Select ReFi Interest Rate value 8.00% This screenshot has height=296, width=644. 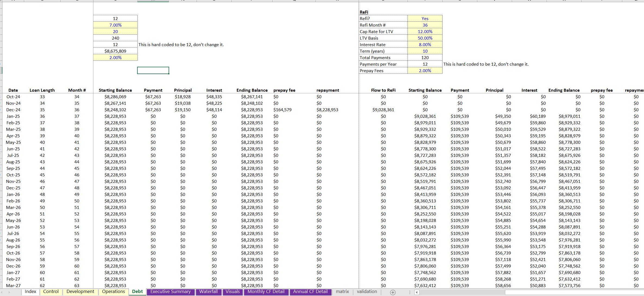point(425,44)
